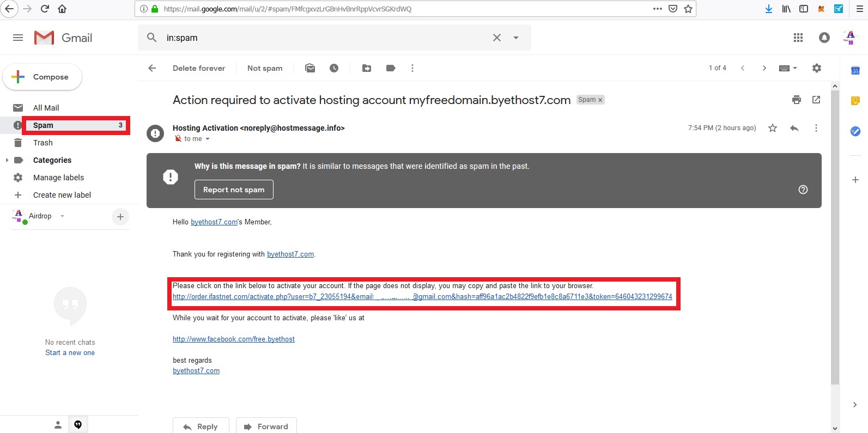Click the Gmail logo

point(63,38)
